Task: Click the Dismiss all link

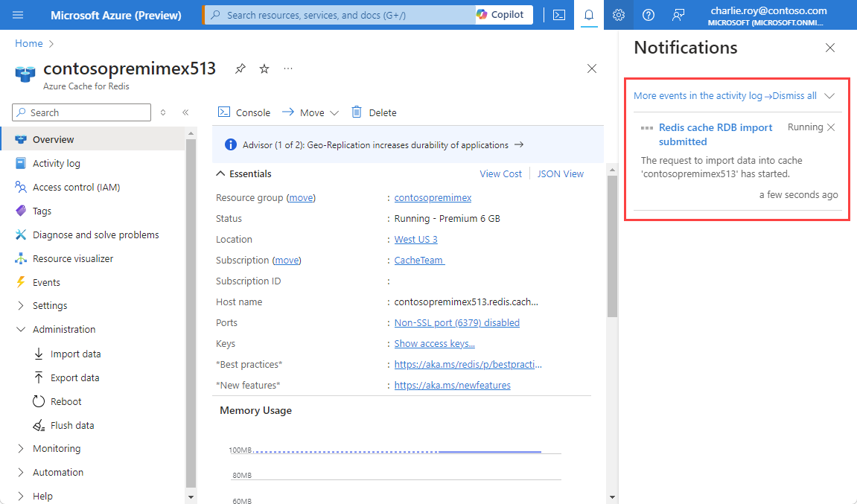Action: (794, 95)
